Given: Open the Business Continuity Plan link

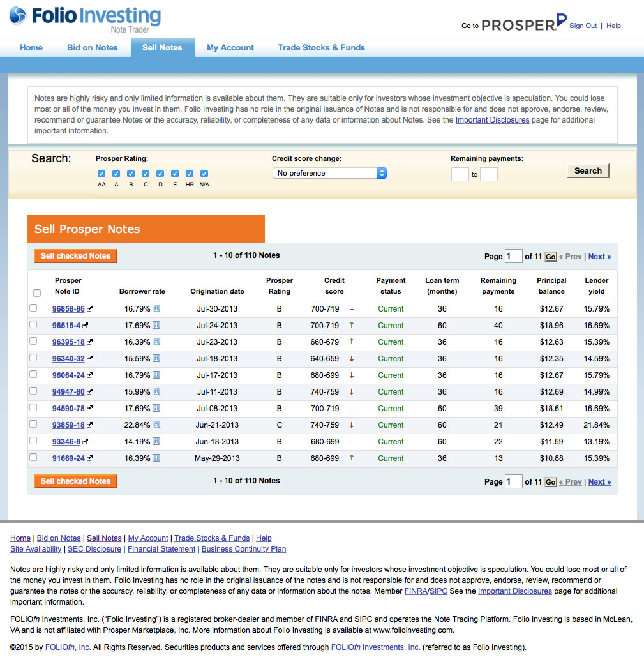Looking at the screenshot, I should click(x=244, y=549).
